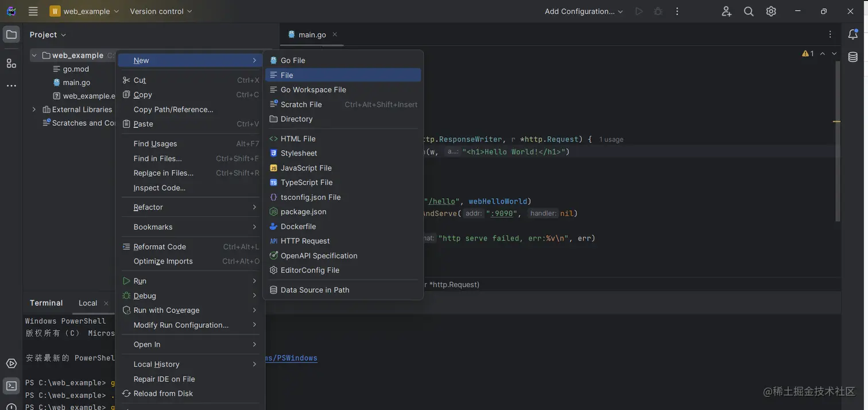This screenshot has height=410, width=868.
Task: Open Search Everywhere magnifier
Action: [749, 11]
